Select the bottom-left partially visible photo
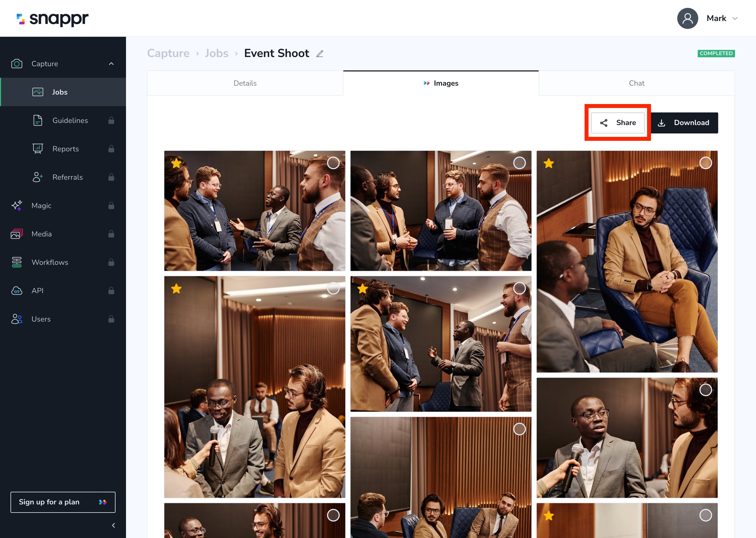 click(x=333, y=515)
